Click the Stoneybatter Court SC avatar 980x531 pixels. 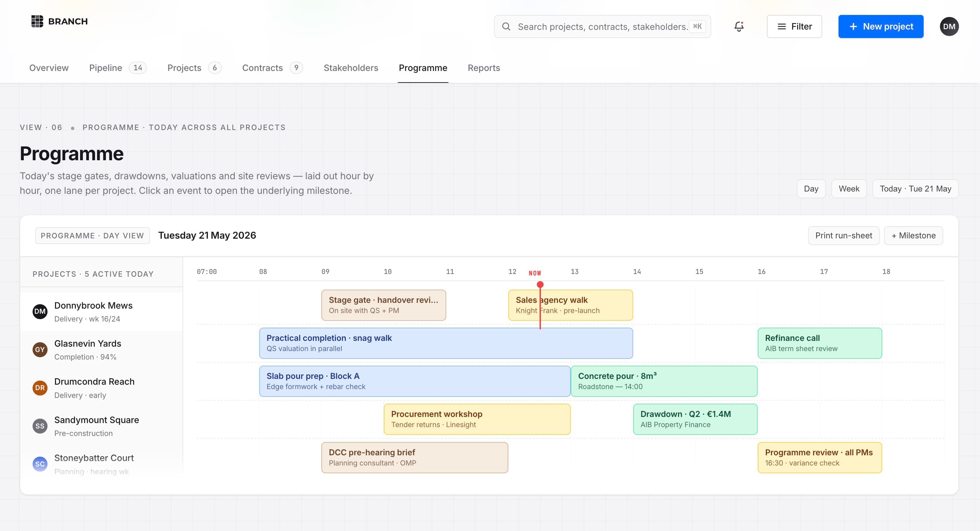tap(40, 464)
